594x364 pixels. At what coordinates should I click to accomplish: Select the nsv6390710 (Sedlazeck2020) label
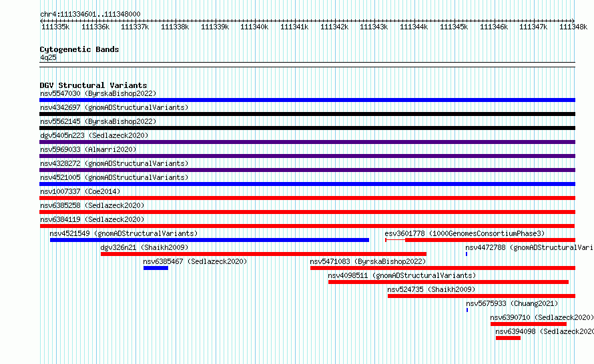(542, 317)
